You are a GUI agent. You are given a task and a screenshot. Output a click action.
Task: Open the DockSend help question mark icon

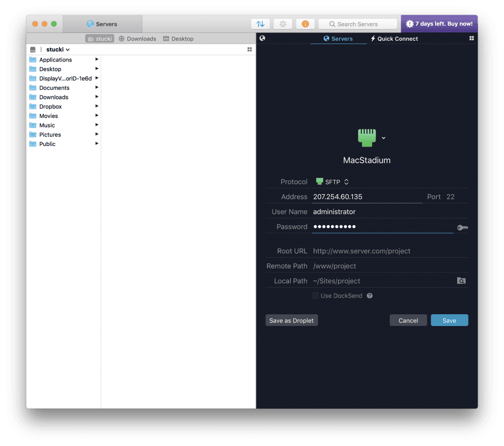pos(370,296)
